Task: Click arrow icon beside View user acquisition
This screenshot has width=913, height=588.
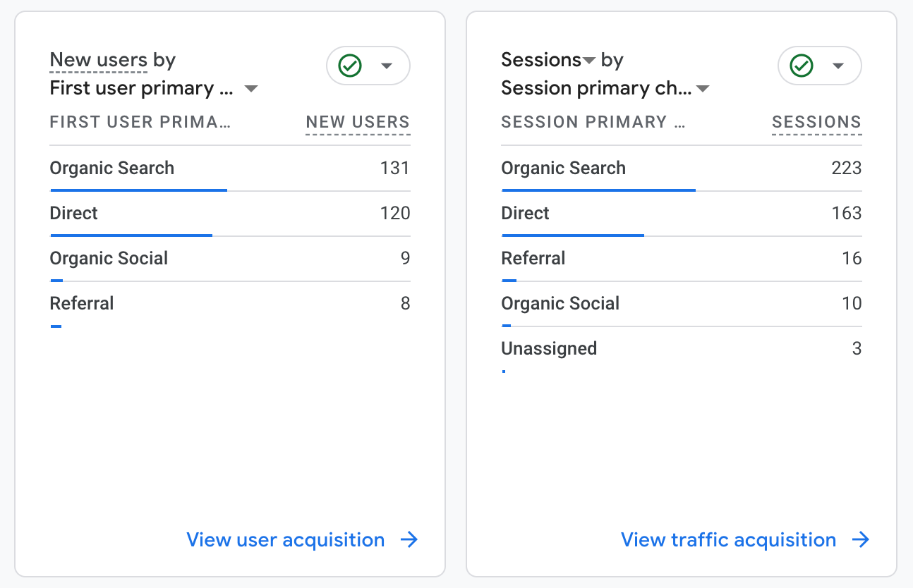Action: point(409,540)
